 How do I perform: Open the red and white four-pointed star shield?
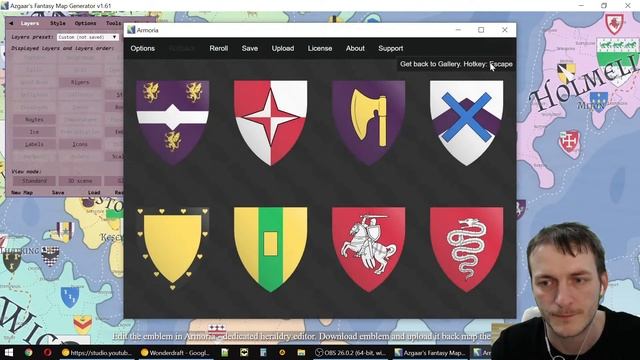(271, 122)
